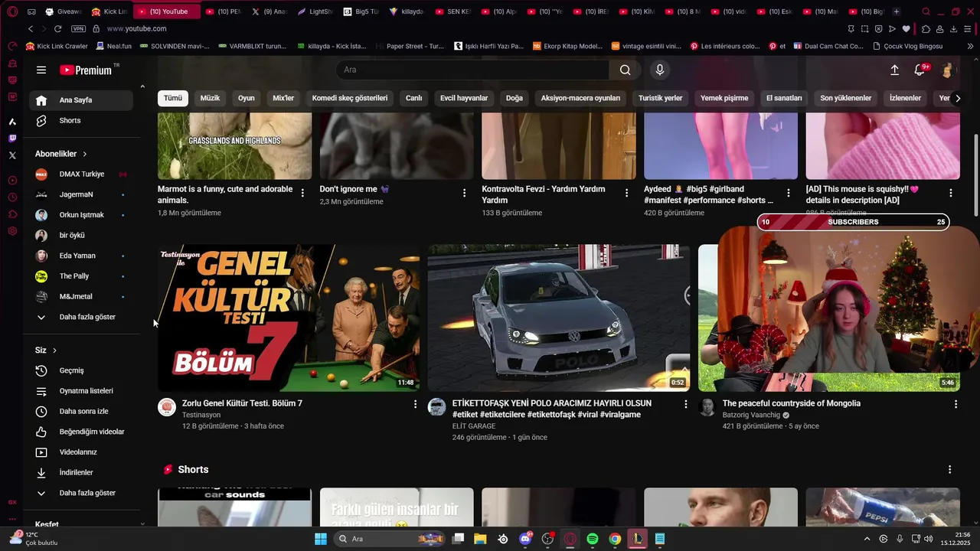Open the Abonelikler section chevron
This screenshot has height=551, width=980.
click(84, 154)
